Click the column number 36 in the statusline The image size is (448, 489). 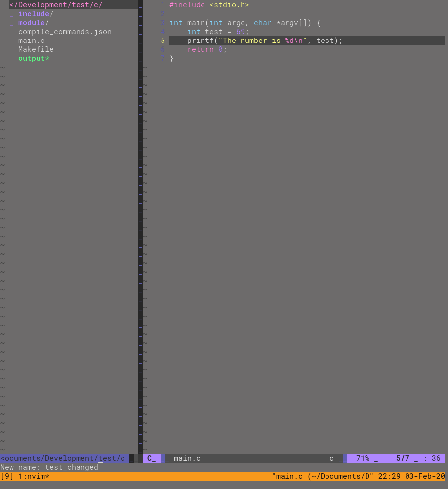[x=436, y=458]
